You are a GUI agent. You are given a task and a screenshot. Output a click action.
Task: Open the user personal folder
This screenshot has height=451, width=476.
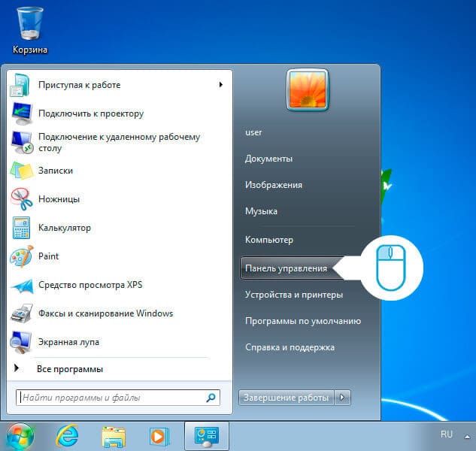coord(253,132)
